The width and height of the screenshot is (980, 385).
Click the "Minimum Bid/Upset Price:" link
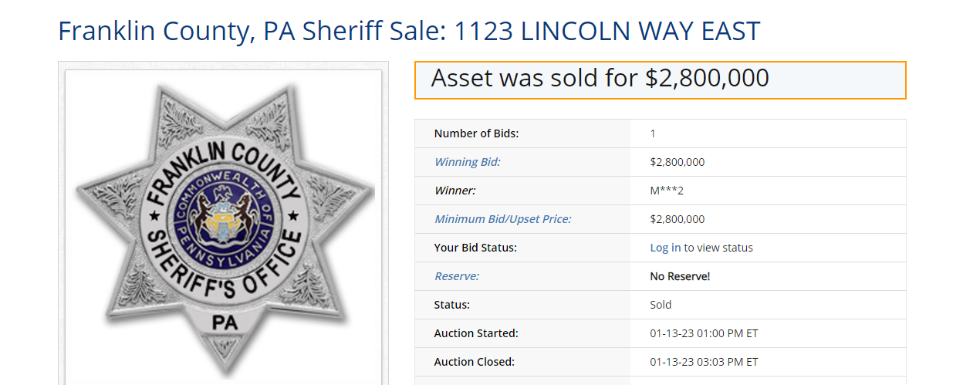click(502, 219)
